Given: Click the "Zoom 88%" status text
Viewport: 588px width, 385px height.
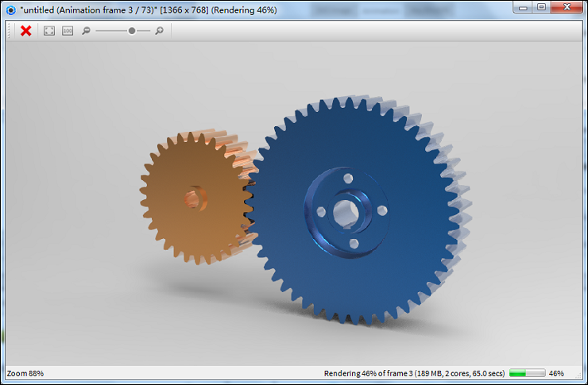Looking at the screenshot, I should tap(25, 373).
